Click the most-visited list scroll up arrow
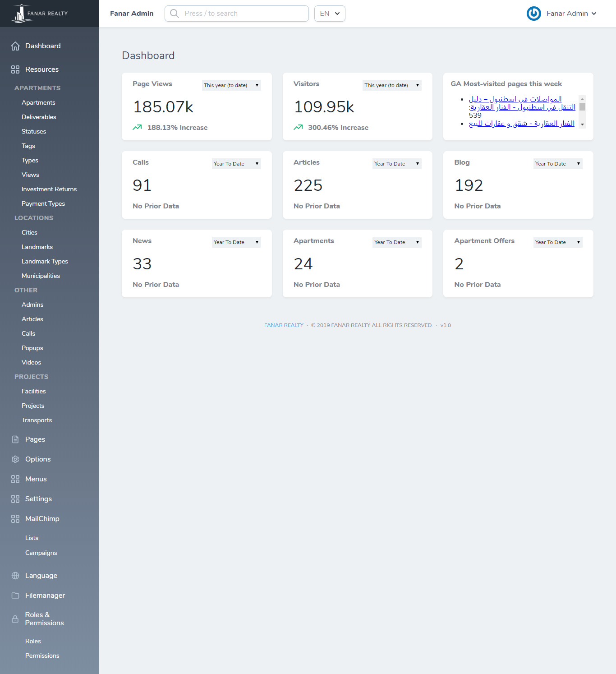The image size is (616, 674). pyautogui.click(x=582, y=99)
